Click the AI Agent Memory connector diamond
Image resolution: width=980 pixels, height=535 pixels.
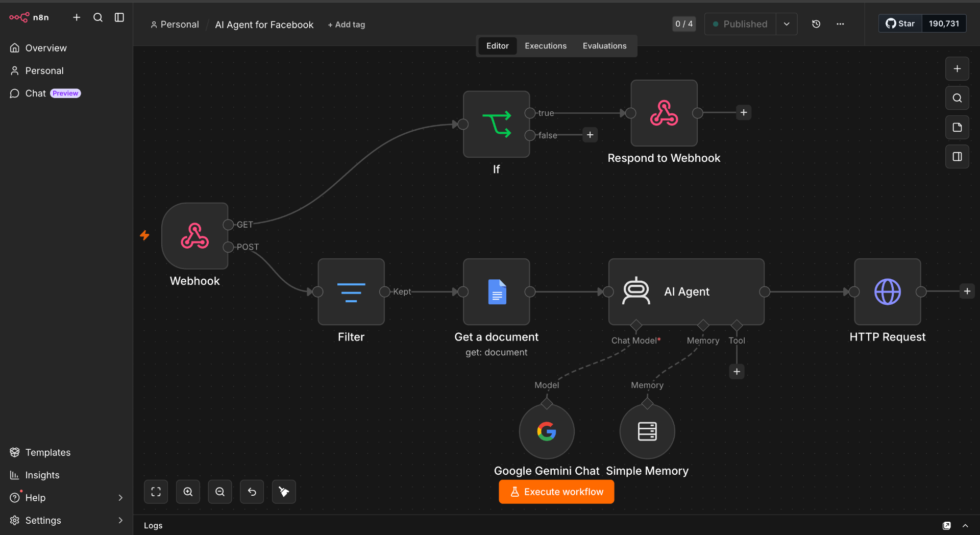point(703,325)
